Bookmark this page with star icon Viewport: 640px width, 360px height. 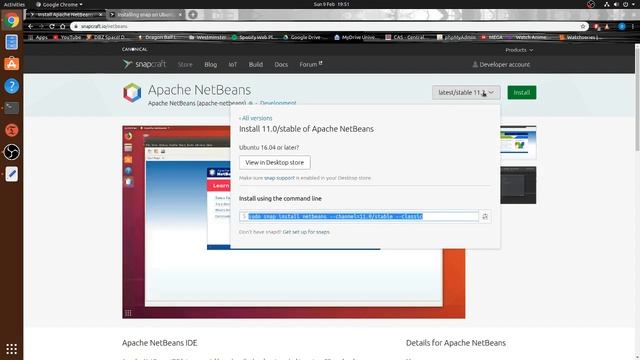tap(583, 26)
